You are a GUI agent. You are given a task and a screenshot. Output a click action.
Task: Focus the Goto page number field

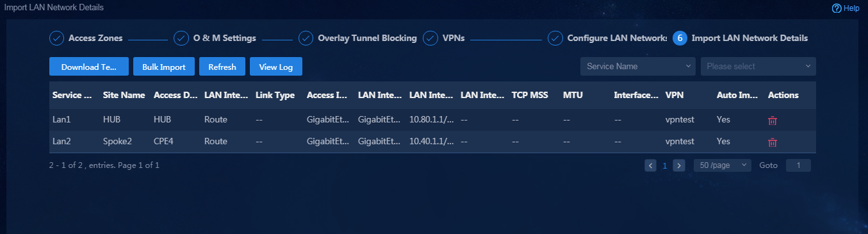tap(798, 165)
